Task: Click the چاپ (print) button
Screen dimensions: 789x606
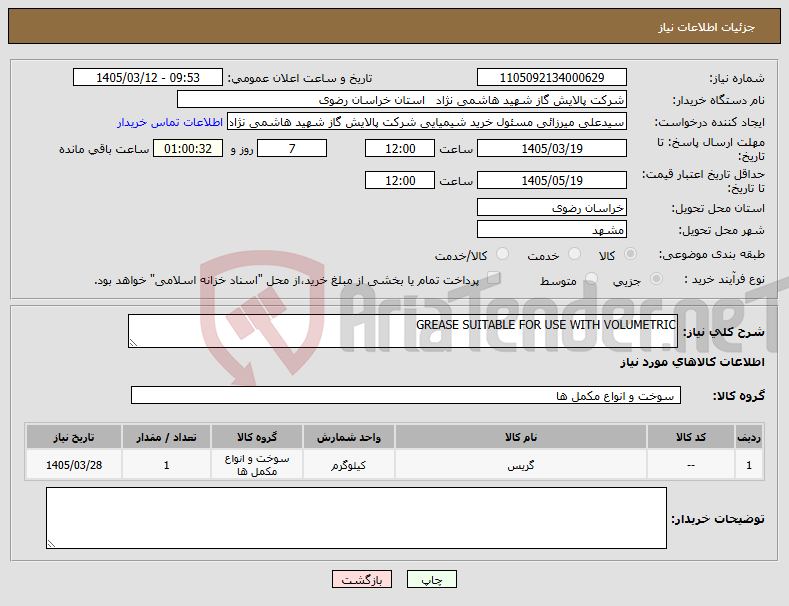Action: pyautogui.click(x=432, y=579)
